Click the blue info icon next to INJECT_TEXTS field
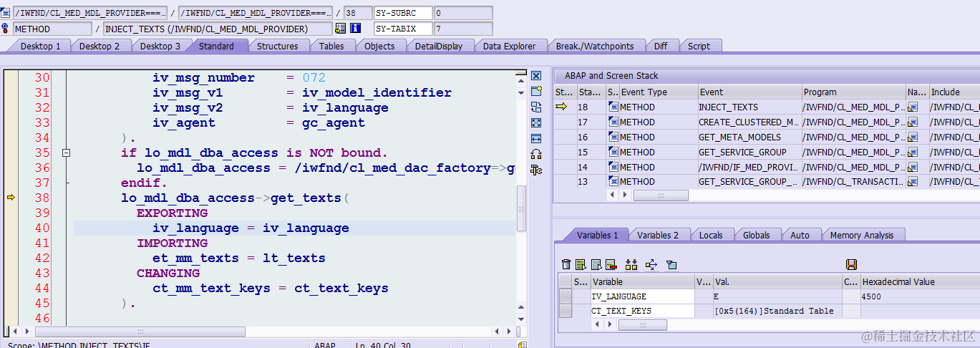 (356, 29)
